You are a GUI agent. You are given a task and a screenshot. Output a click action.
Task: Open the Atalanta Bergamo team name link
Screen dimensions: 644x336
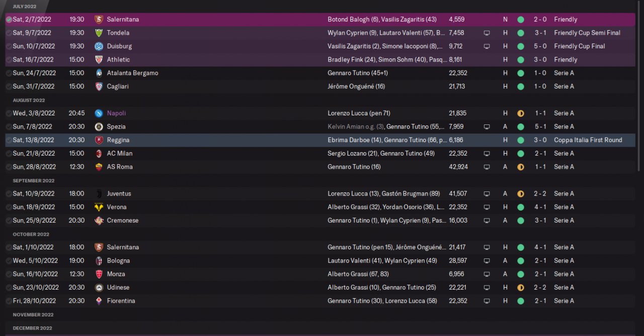pos(132,73)
